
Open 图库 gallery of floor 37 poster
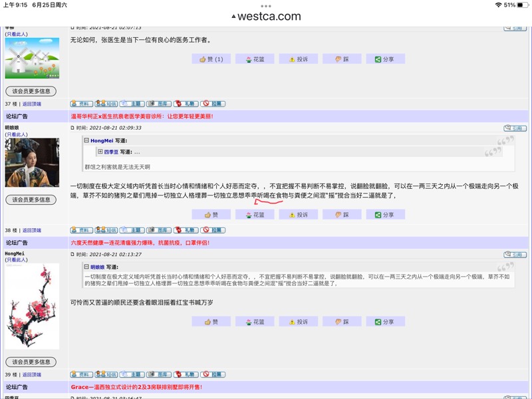pyautogui.click(x=159, y=104)
